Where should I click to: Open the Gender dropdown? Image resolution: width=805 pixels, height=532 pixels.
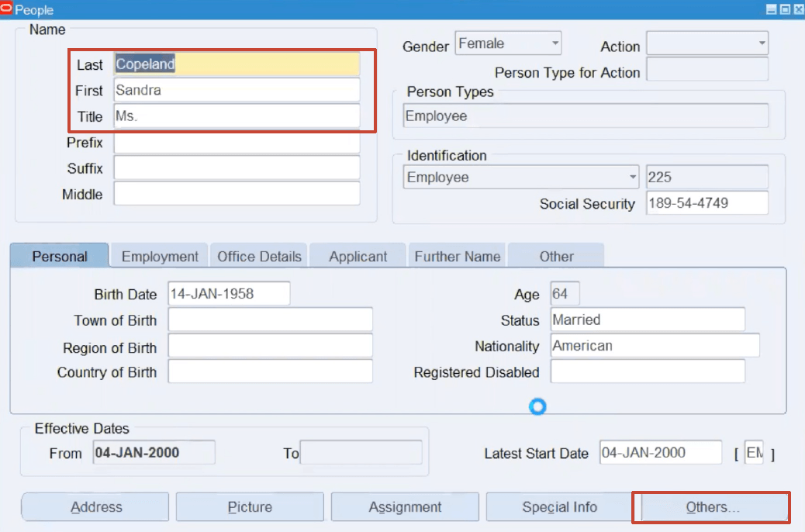555,43
